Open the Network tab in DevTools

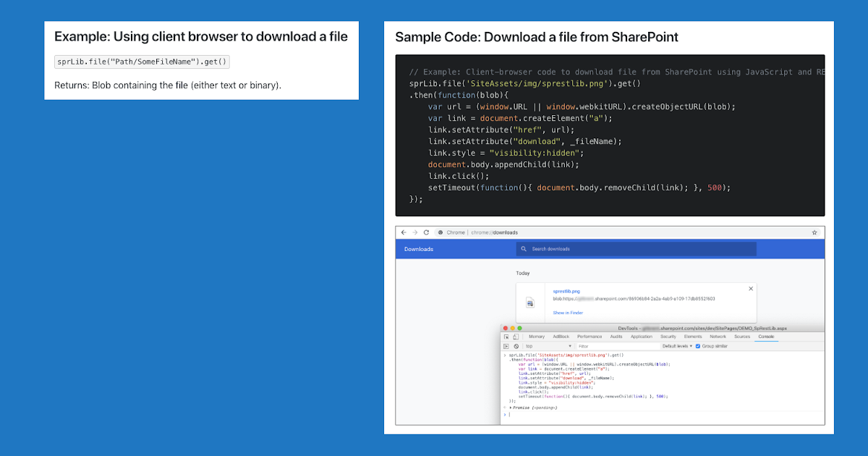[718, 337]
